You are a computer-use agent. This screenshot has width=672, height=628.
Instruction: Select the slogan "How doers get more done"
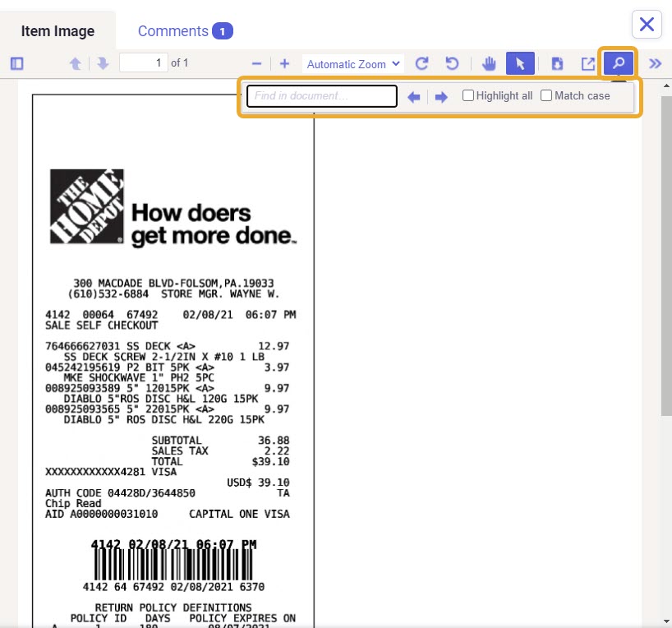coord(214,224)
